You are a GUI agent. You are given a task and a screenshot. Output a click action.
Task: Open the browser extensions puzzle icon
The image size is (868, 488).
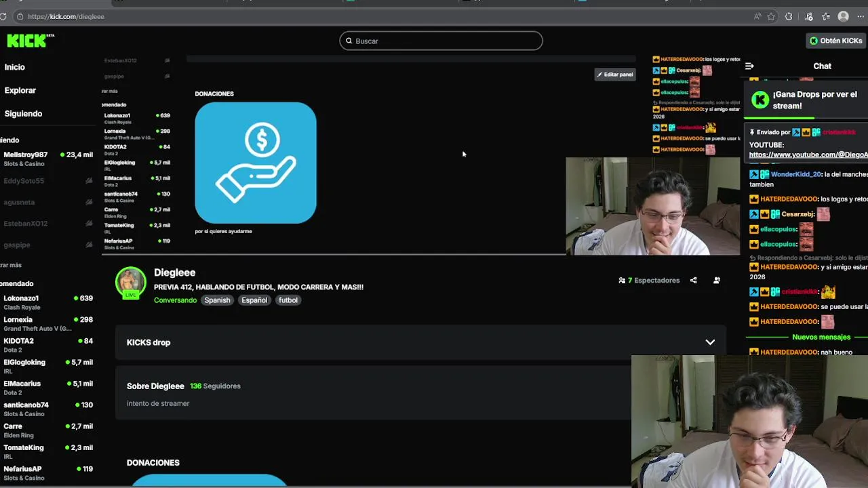(789, 16)
